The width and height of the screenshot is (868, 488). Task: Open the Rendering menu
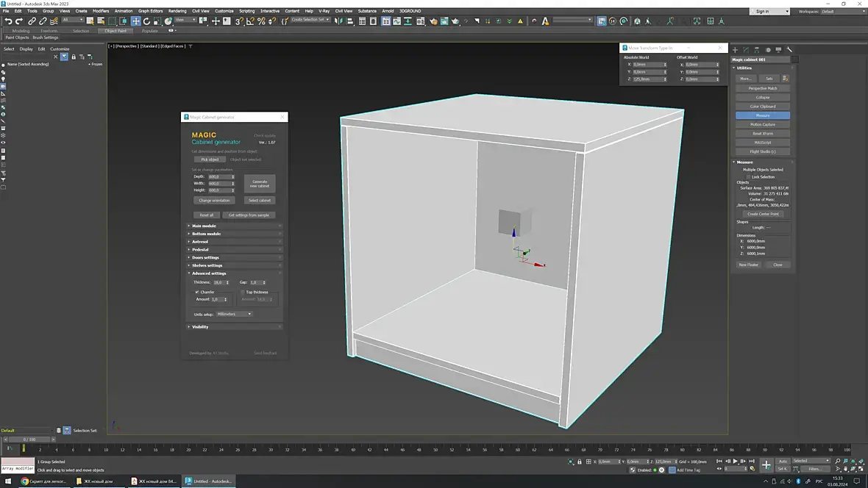coord(177,11)
